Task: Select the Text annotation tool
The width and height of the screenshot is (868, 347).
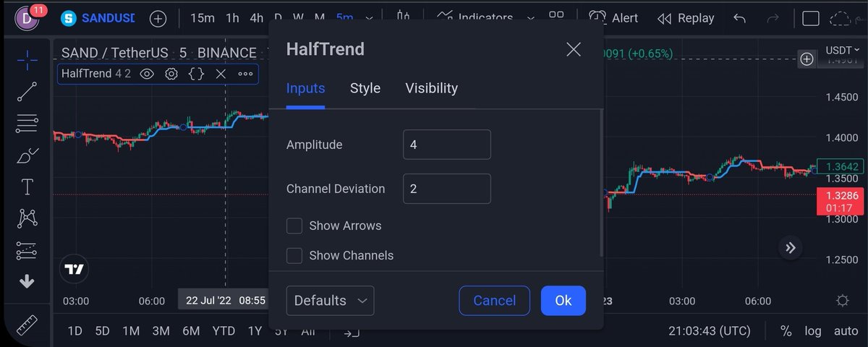Action: 27,187
